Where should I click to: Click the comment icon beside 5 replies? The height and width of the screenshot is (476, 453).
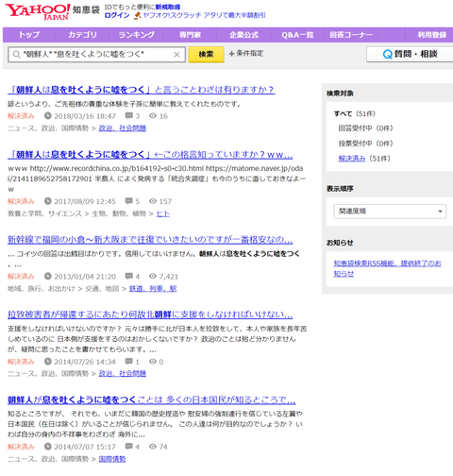[128, 201]
